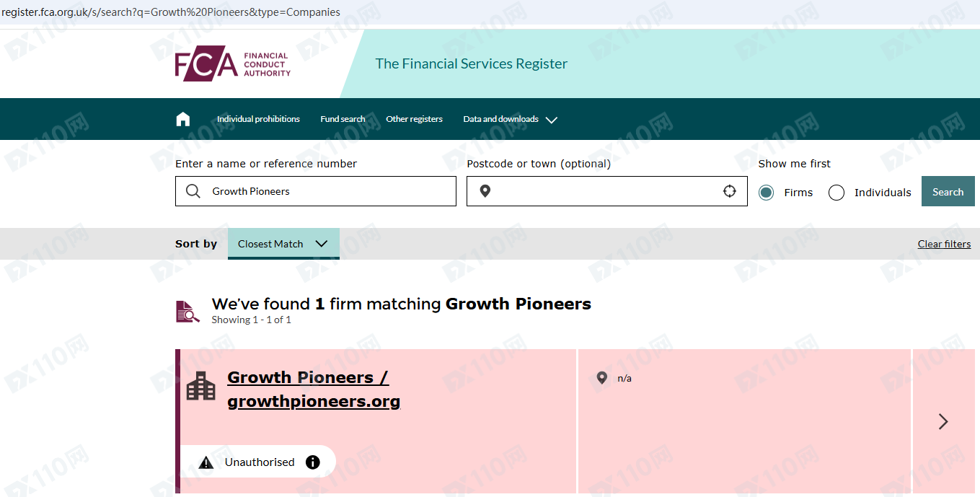The width and height of the screenshot is (980, 497).
Task: Open the Closest Match sort dropdown
Action: (283, 244)
